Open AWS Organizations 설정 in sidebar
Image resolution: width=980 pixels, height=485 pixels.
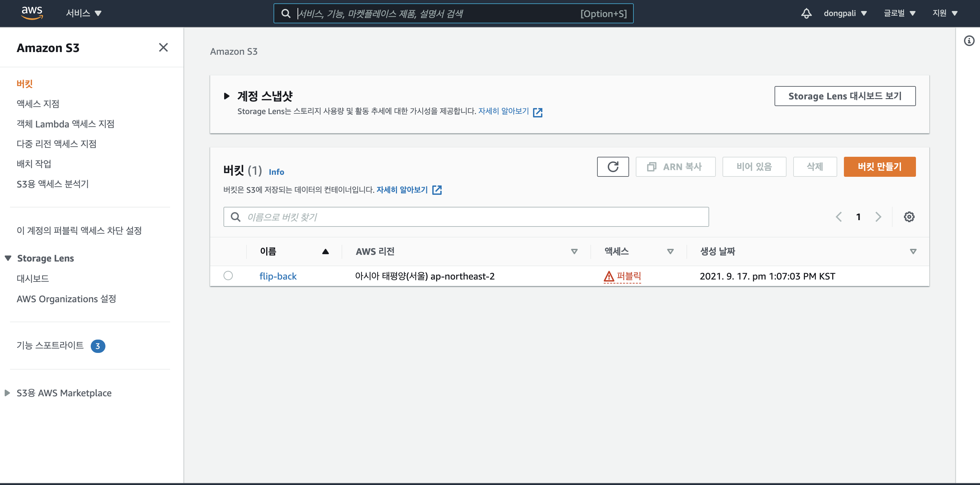(x=66, y=299)
